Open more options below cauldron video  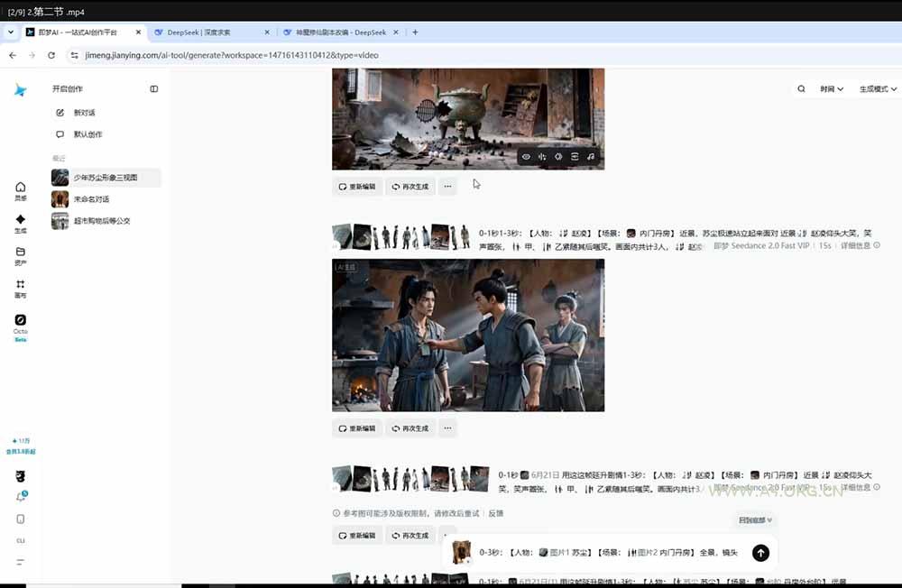point(447,187)
